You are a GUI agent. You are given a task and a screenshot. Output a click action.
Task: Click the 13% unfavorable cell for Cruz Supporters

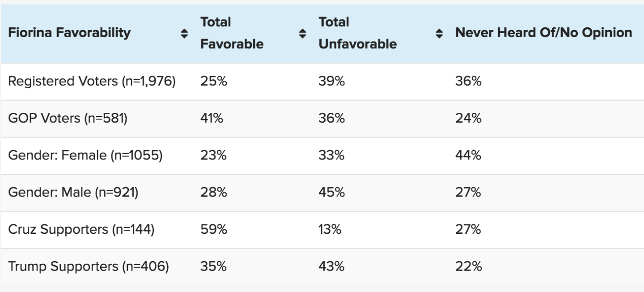pos(330,230)
